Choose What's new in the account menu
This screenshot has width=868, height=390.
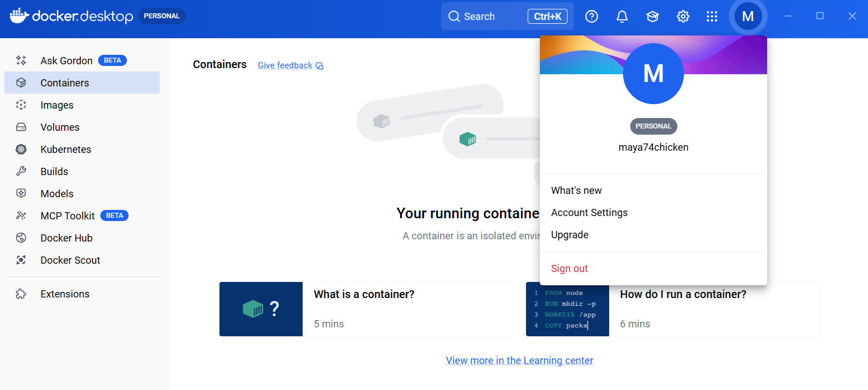click(576, 191)
